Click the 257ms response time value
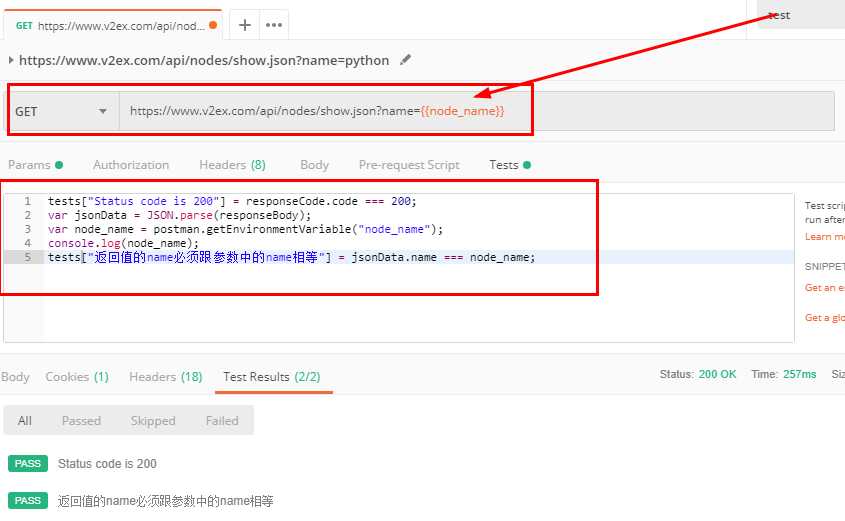 point(800,374)
